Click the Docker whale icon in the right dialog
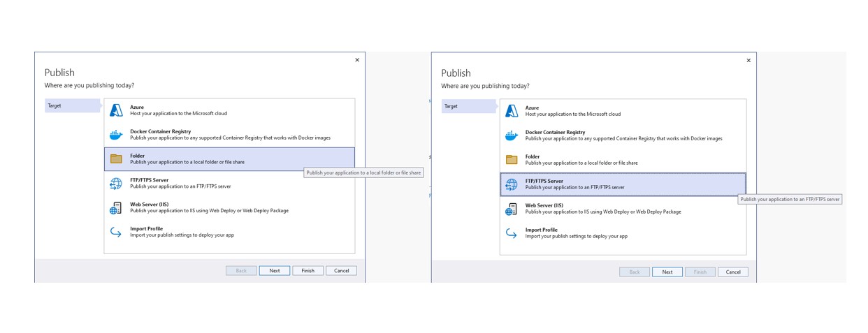Image resolution: width=868 pixels, height=333 pixels. coord(512,135)
